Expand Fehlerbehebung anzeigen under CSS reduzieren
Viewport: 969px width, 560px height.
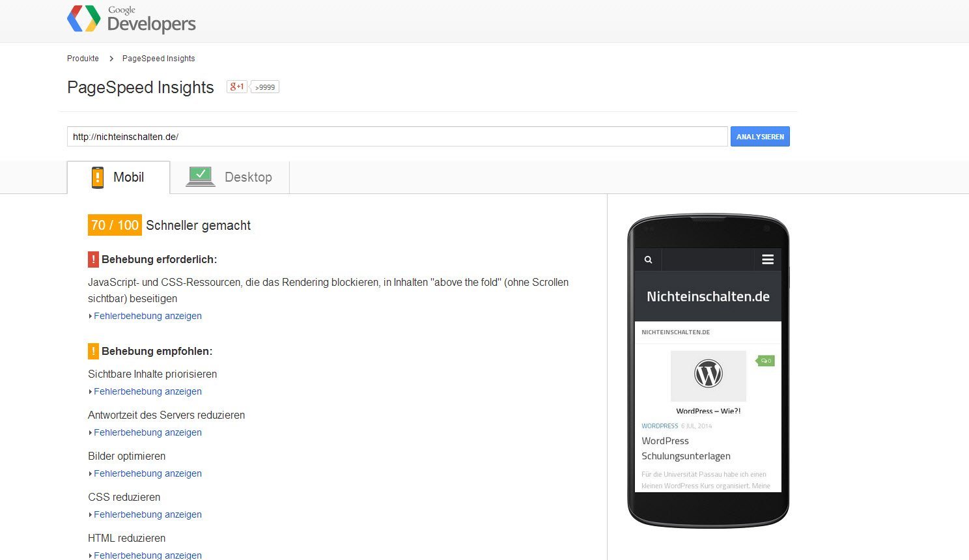[147, 514]
